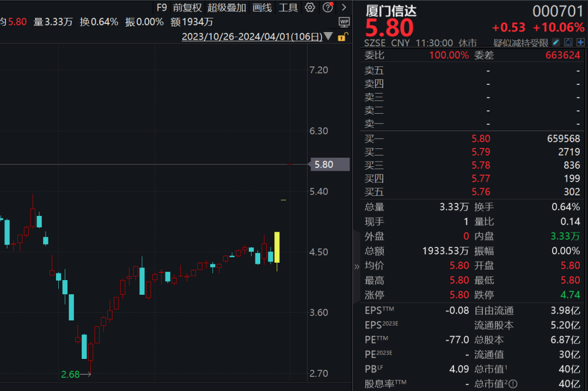Set a price alert bell

568,42
